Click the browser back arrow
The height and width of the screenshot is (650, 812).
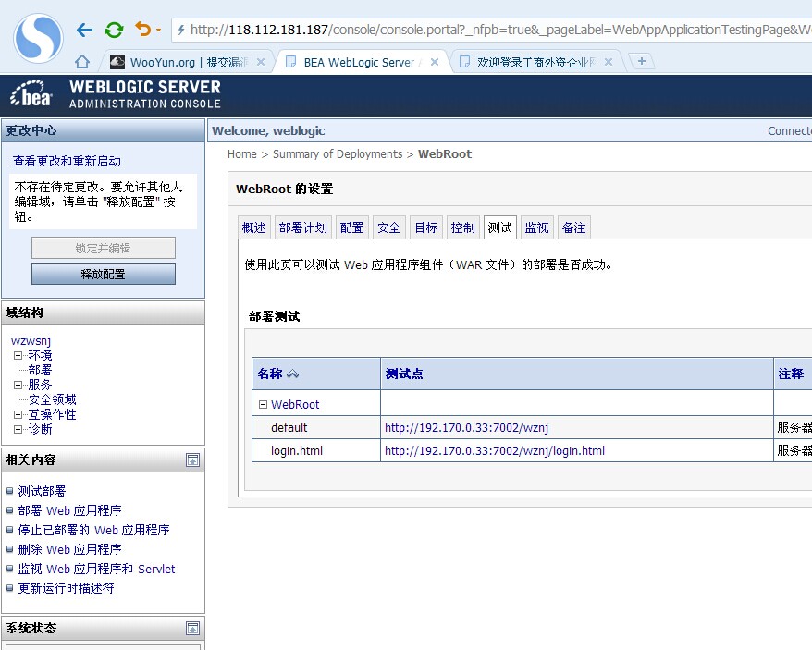84,30
